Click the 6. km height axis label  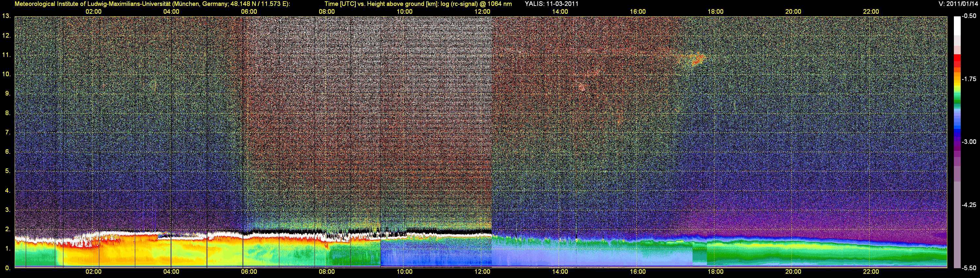(8, 151)
